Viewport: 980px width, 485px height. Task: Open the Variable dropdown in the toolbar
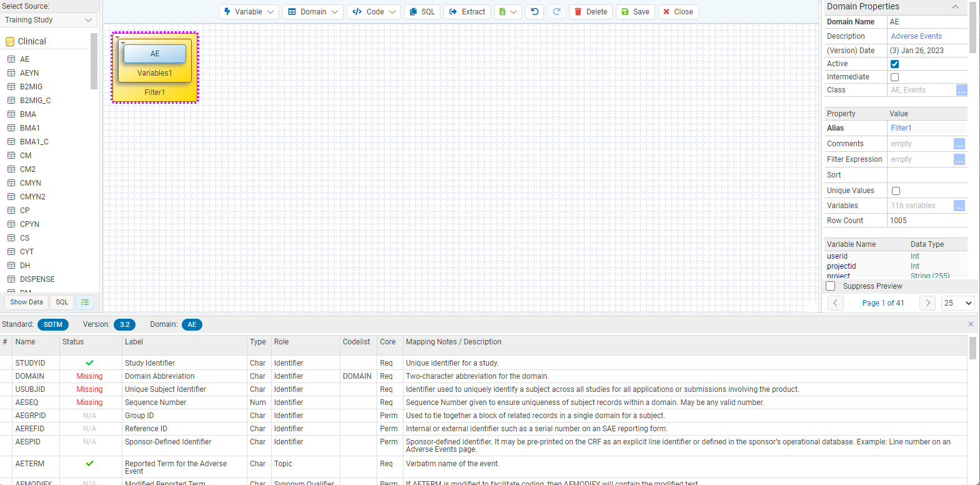tap(249, 12)
